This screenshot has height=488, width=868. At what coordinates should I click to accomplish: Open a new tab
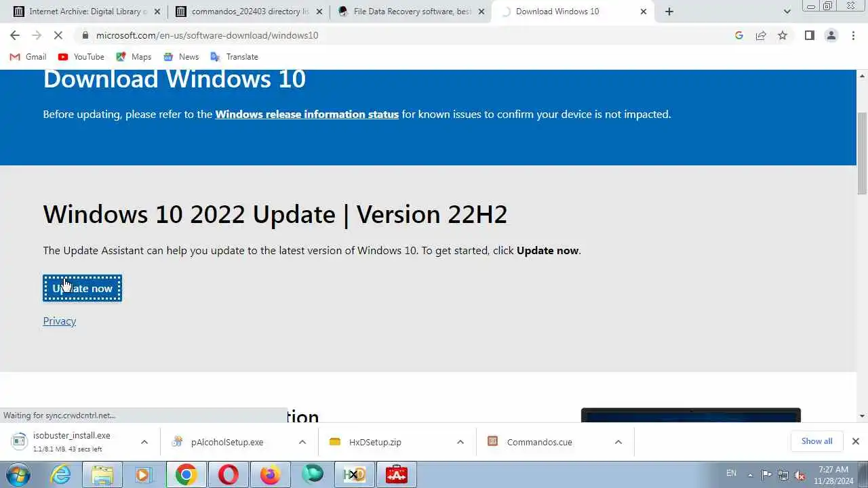(669, 12)
